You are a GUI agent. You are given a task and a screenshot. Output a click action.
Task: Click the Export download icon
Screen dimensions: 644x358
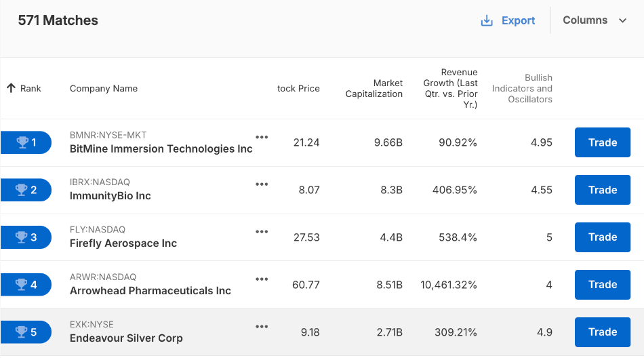tap(487, 21)
